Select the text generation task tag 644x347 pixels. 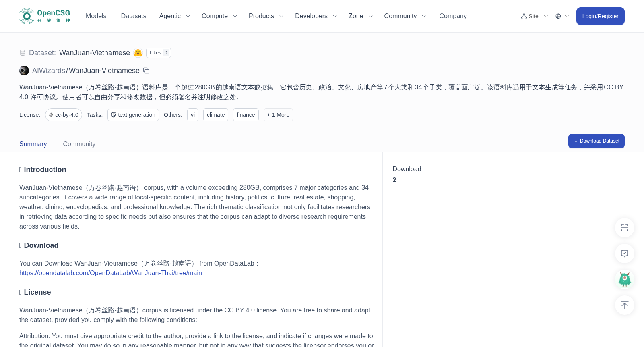(x=133, y=115)
